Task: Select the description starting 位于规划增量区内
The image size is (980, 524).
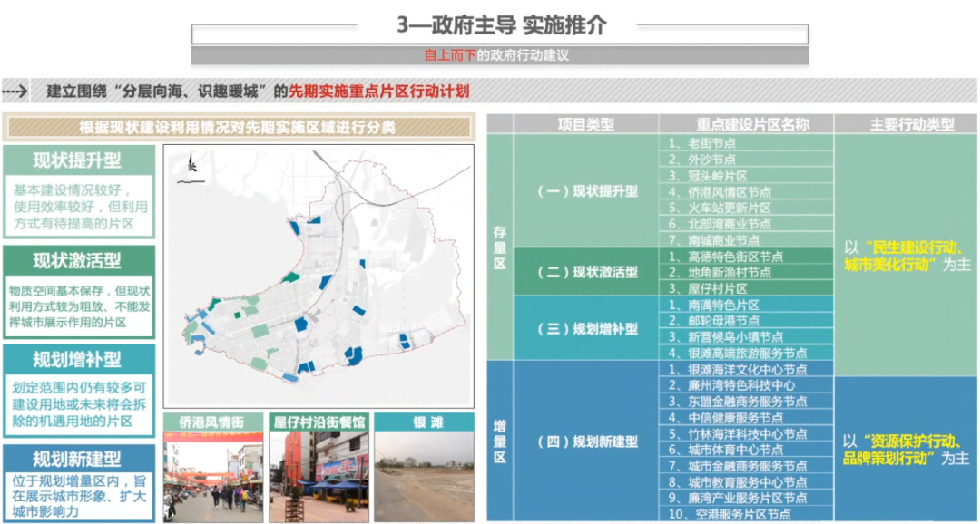Action: (x=79, y=497)
